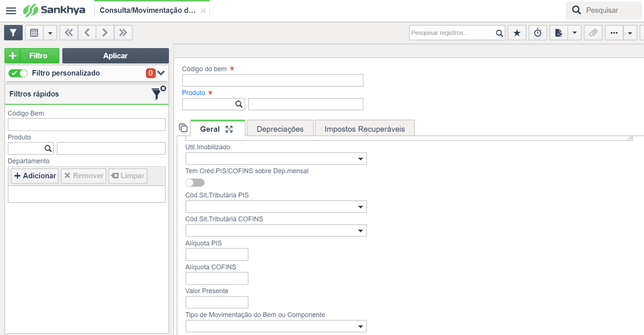This screenshot has height=335, width=644.
Task: Click Adicionar under Departamento
Action: pyautogui.click(x=35, y=176)
